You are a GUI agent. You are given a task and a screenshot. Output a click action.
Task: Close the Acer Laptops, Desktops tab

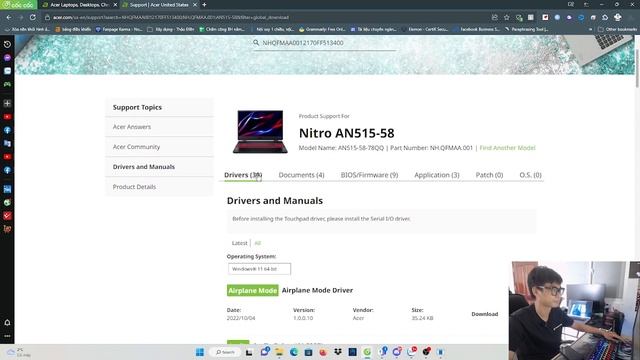pyautogui.click(x=115, y=4)
